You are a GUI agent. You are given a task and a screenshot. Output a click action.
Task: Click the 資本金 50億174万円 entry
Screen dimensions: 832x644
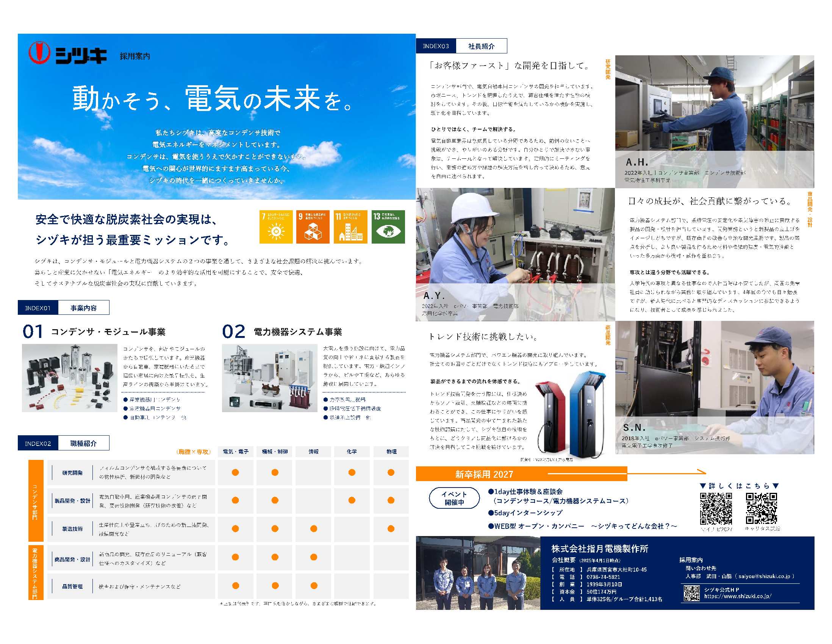point(584,592)
